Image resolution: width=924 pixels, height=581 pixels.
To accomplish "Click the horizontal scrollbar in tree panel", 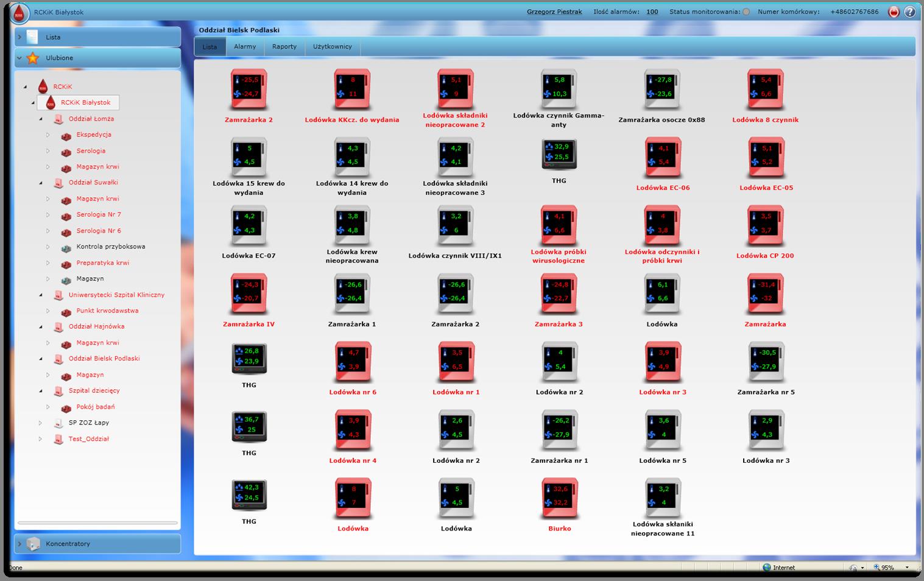I will coord(97,523).
